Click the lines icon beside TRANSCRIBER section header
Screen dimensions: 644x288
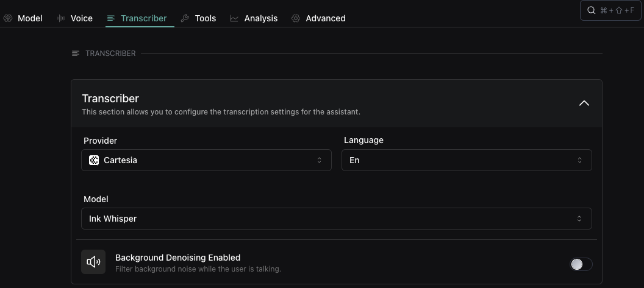coord(76,54)
